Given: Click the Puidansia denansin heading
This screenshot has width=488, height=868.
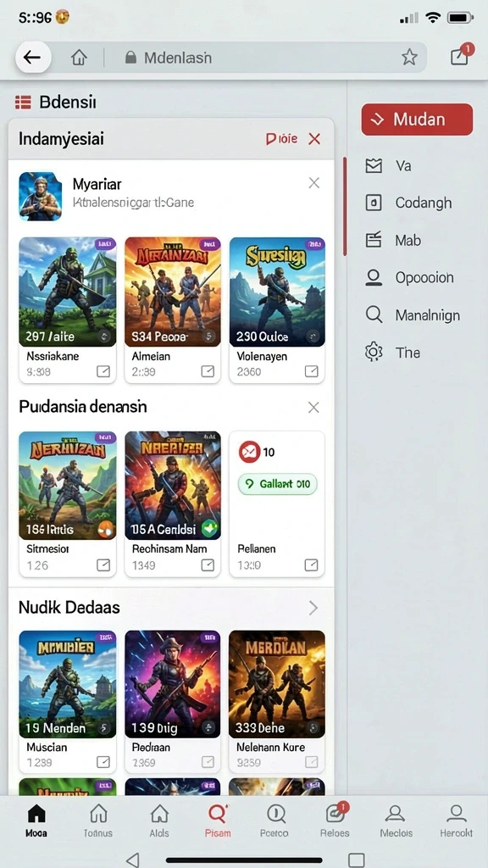Looking at the screenshot, I should (83, 407).
